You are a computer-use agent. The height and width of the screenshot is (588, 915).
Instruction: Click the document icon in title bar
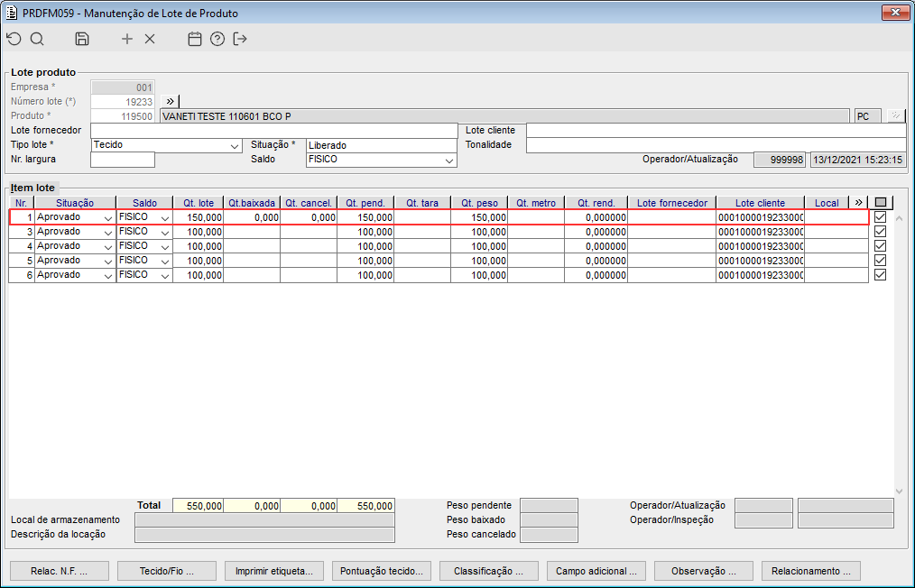click(x=12, y=13)
